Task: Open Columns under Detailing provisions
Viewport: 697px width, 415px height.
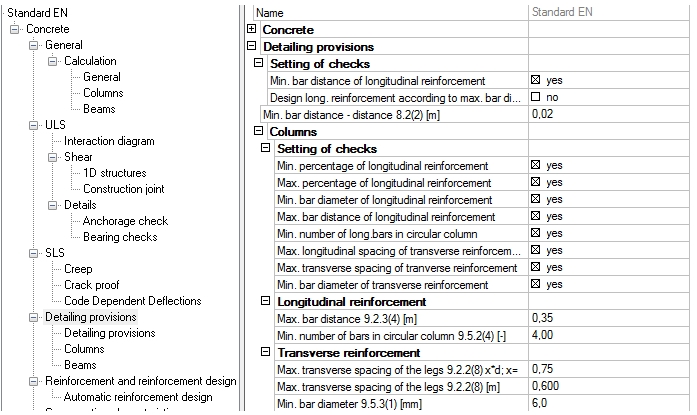Action: 84,349
